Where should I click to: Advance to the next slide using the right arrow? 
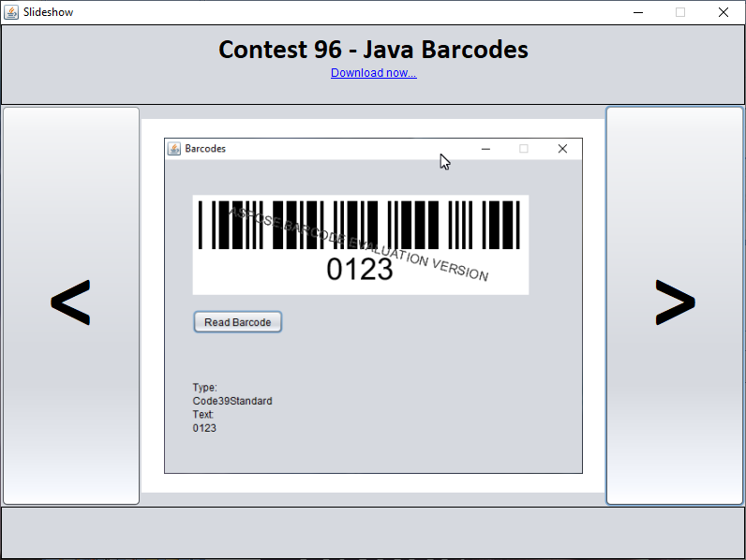674,305
